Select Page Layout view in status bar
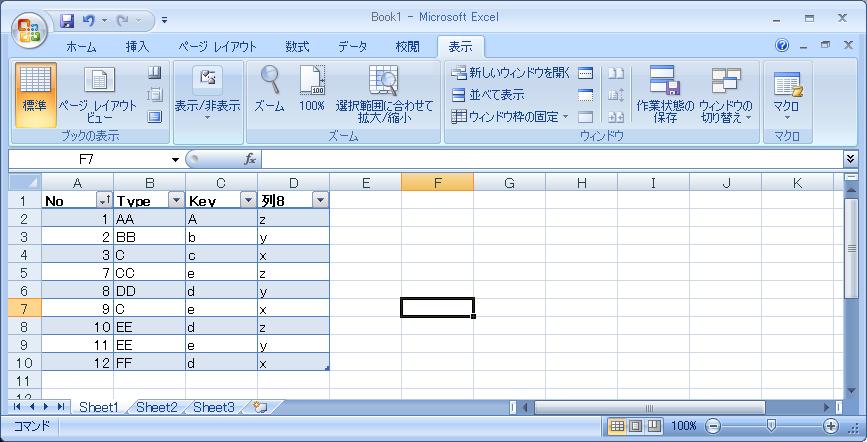Image resolution: width=867 pixels, height=442 pixels. tap(636, 426)
